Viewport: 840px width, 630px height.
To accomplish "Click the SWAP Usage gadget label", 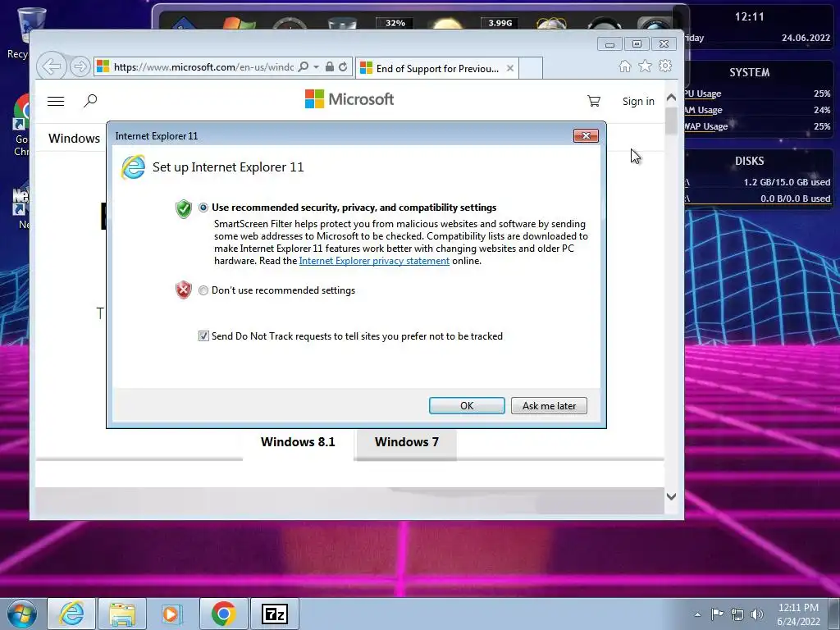I will (706, 127).
